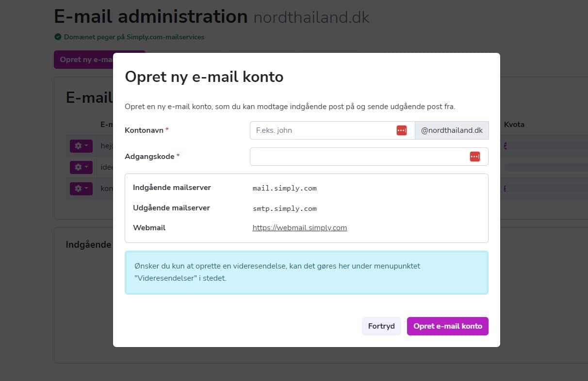
Task: Click the Fortryd cancel button
Action: click(381, 326)
